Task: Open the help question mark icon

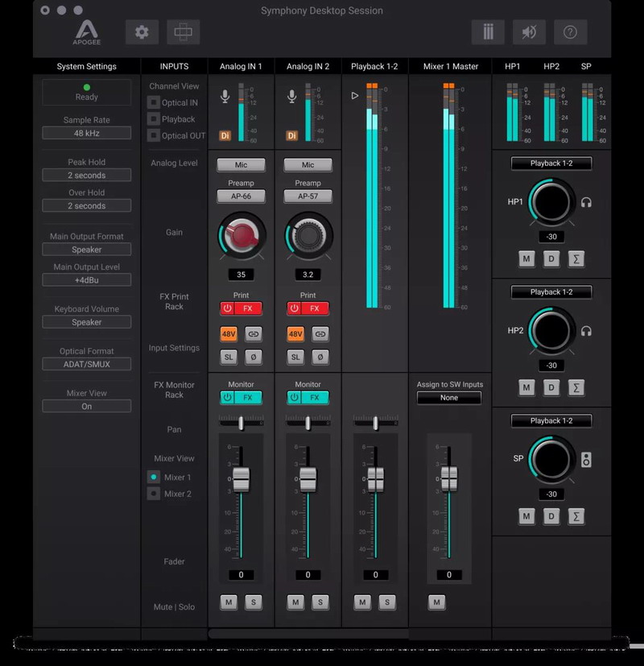Action: tap(570, 32)
